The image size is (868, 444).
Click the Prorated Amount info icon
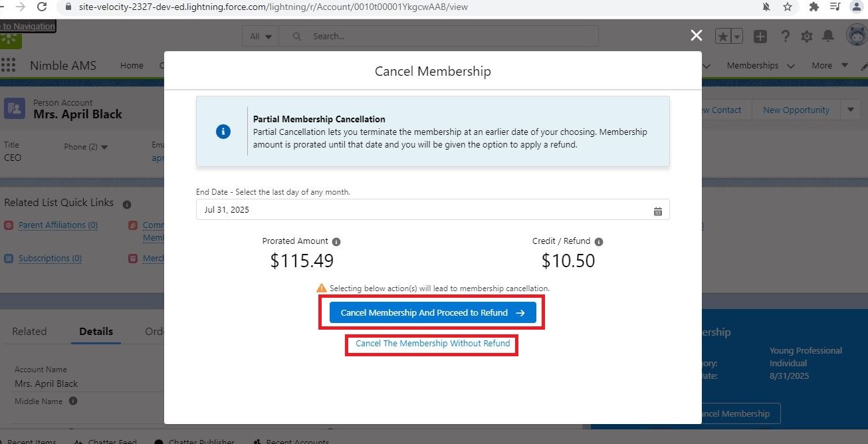pos(336,242)
